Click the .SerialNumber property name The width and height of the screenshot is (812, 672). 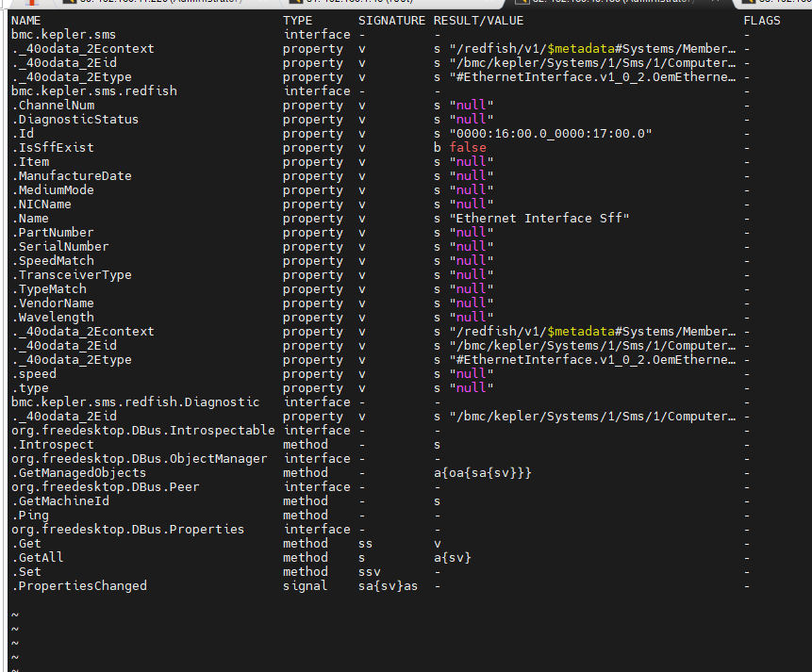point(60,247)
